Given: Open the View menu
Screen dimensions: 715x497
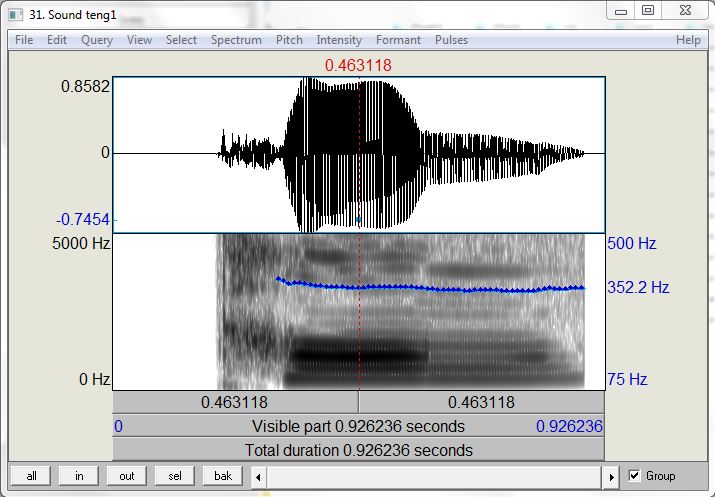Looking at the screenshot, I should click(x=139, y=40).
